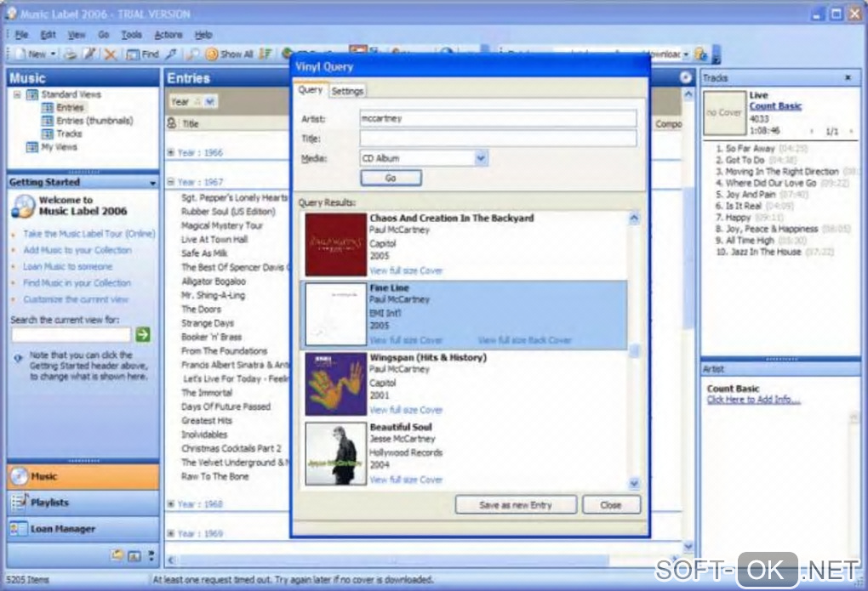Image resolution: width=868 pixels, height=591 pixels.
Task: Open the View menu
Action: pyautogui.click(x=77, y=35)
